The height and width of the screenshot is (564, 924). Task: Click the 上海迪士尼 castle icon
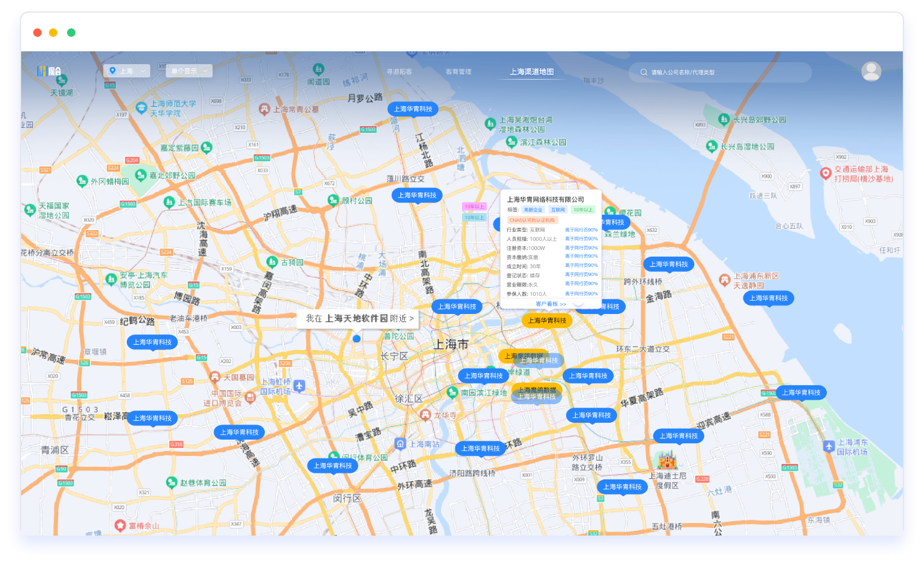click(x=667, y=460)
